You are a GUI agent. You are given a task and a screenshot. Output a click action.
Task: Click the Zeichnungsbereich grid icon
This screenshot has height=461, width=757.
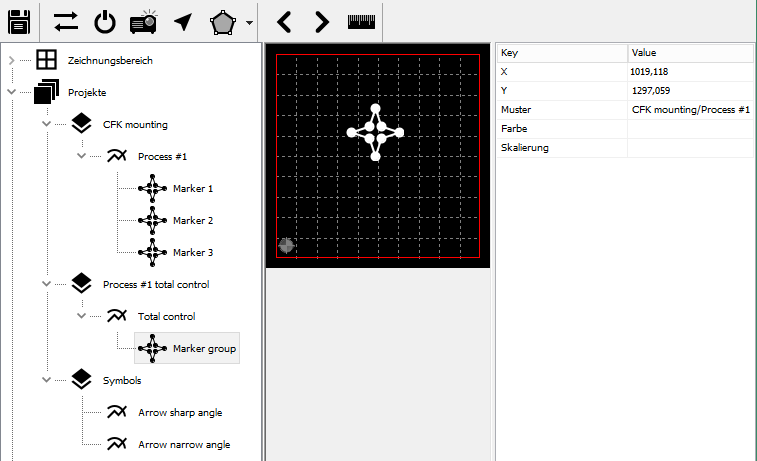click(x=47, y=60)
